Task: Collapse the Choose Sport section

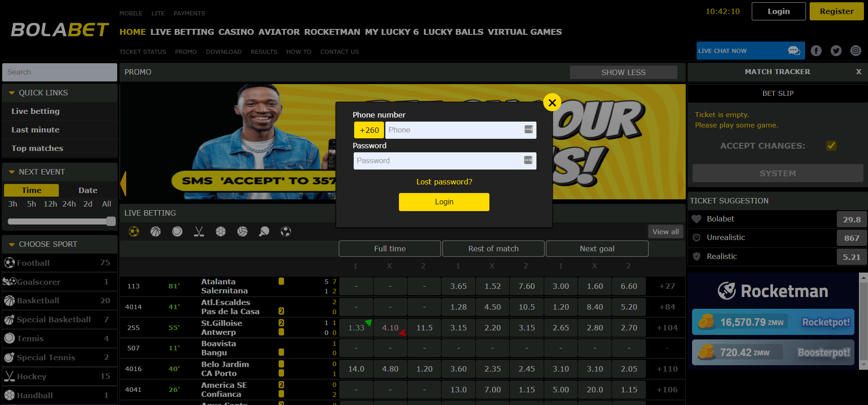Action: (12, 245)
